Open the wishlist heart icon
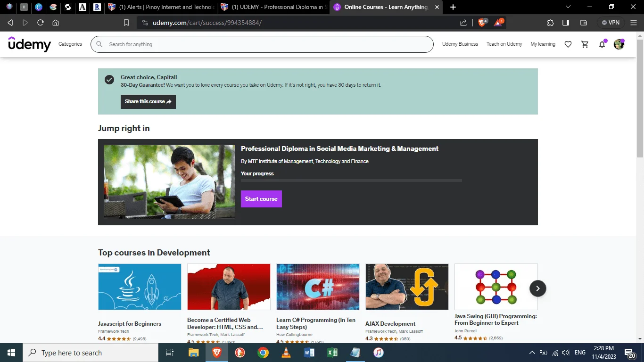 [x=568, y=44]
